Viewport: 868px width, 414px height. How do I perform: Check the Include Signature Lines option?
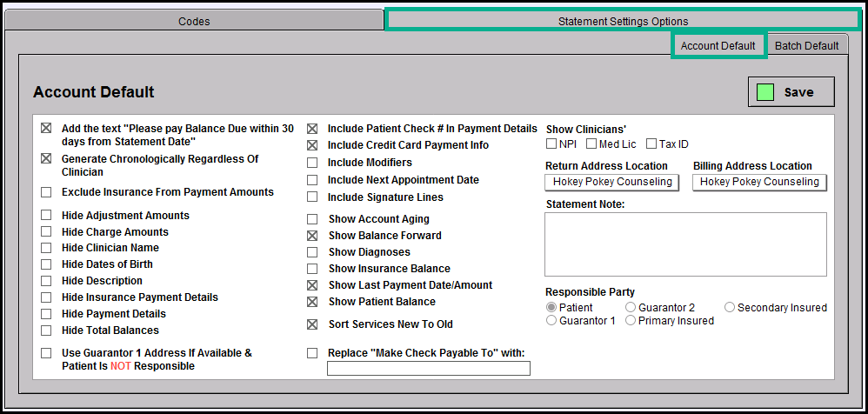click(x=312, y=197)
